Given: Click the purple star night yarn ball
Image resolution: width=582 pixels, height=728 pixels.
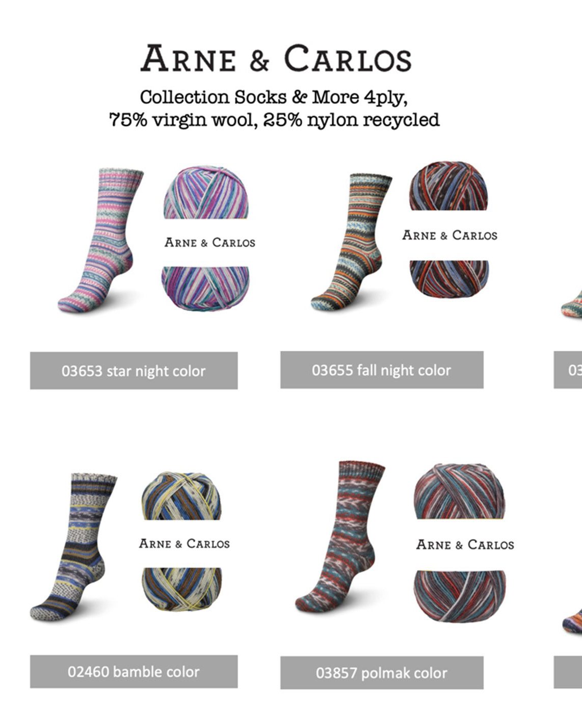Looking at the screenshot, I should (x=206, y=238).
